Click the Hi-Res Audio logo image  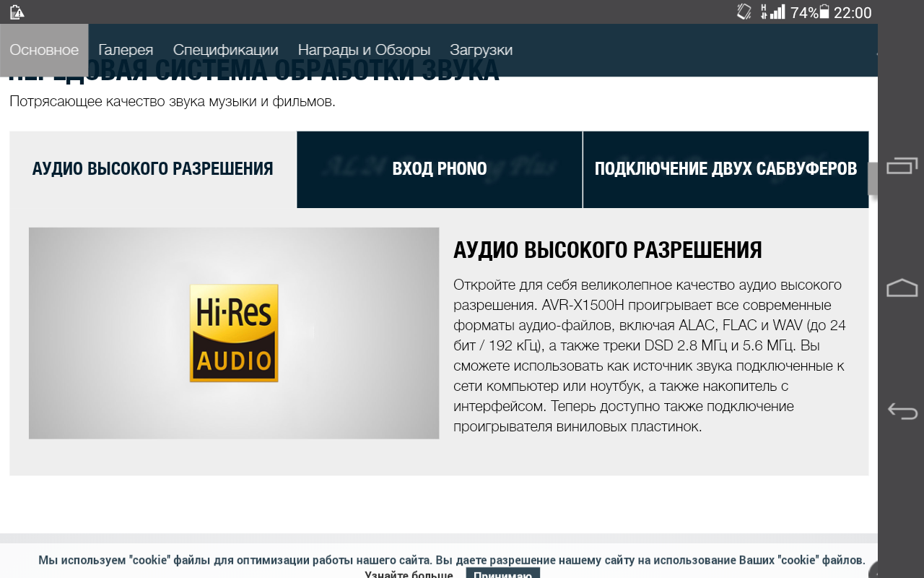pyautogui.click(x=234, y=333)
